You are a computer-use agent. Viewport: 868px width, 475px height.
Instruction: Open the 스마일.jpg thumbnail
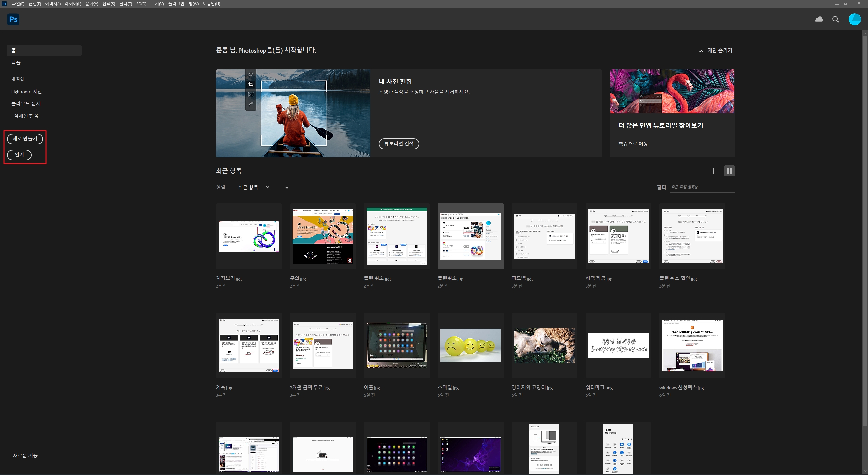point(470,345)
